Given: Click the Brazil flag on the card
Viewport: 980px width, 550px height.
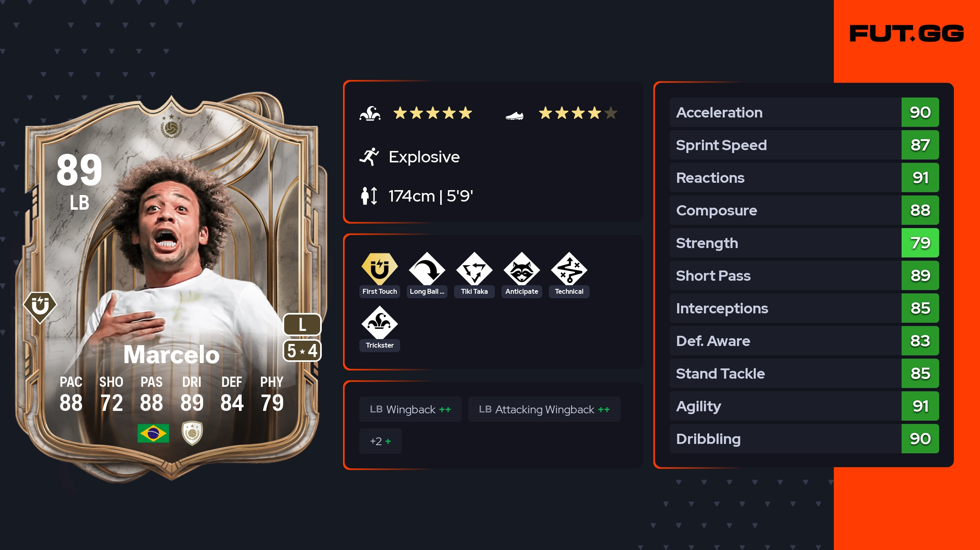Looking at the screenshot, I should [x=153, y=433].
